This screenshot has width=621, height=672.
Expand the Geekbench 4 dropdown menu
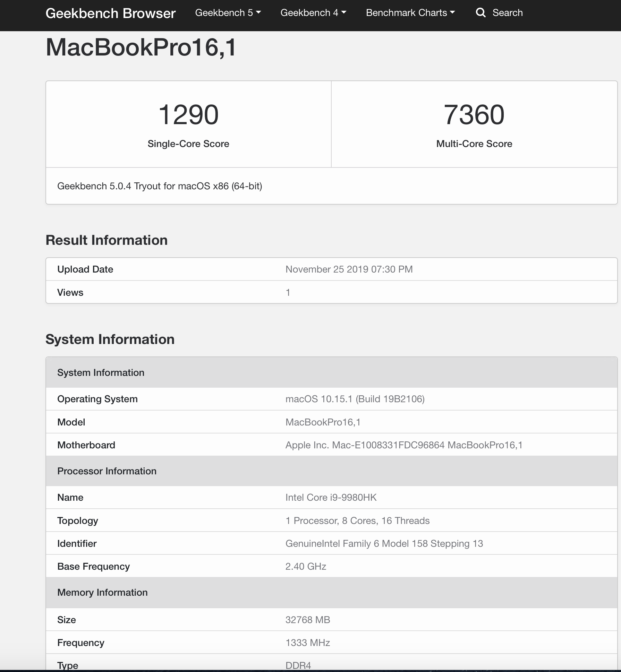tap(313, 13)
